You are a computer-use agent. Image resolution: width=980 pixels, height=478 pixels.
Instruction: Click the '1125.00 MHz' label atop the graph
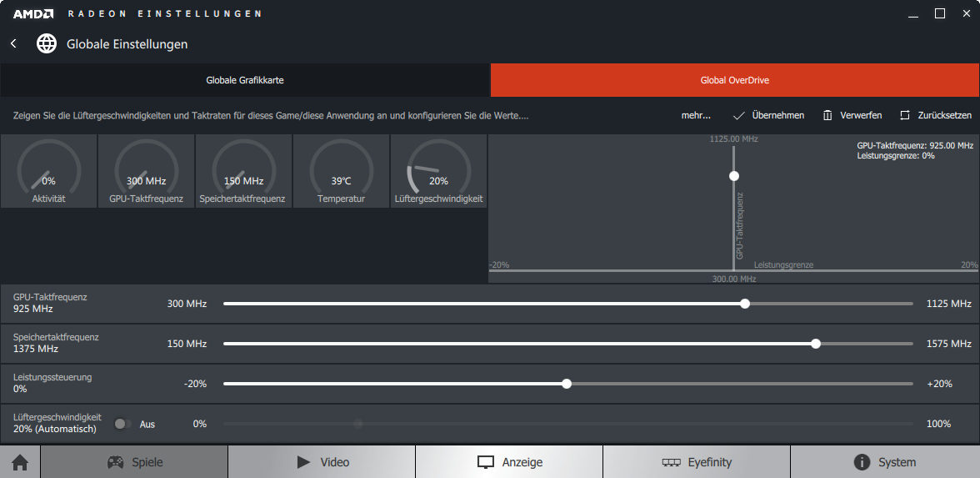click(x=733, y=138)
